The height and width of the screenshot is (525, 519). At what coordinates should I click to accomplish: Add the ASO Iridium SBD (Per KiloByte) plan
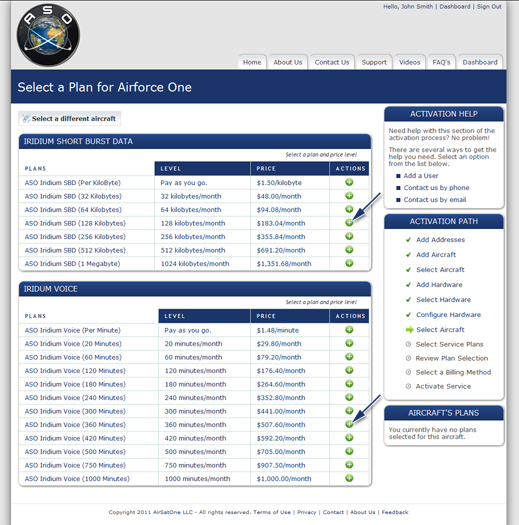click(349, 182)
